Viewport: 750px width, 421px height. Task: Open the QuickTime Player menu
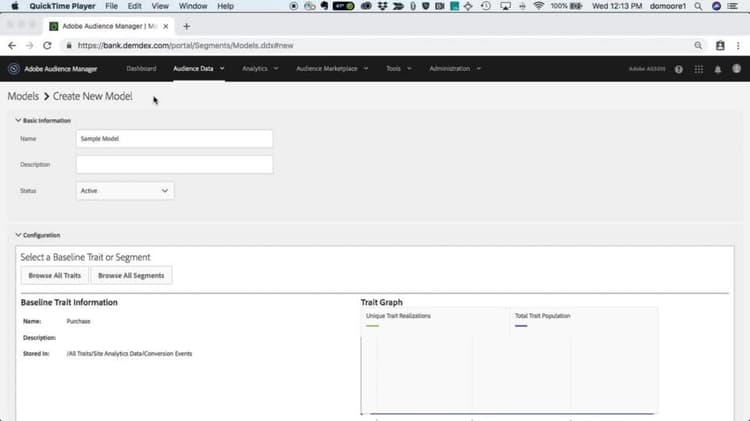click(62, 6)
